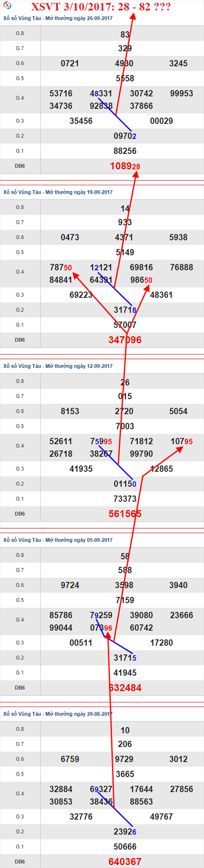Click G.4 number 27856
Screen dimensions: 204x868
click(x=181, y=789)
